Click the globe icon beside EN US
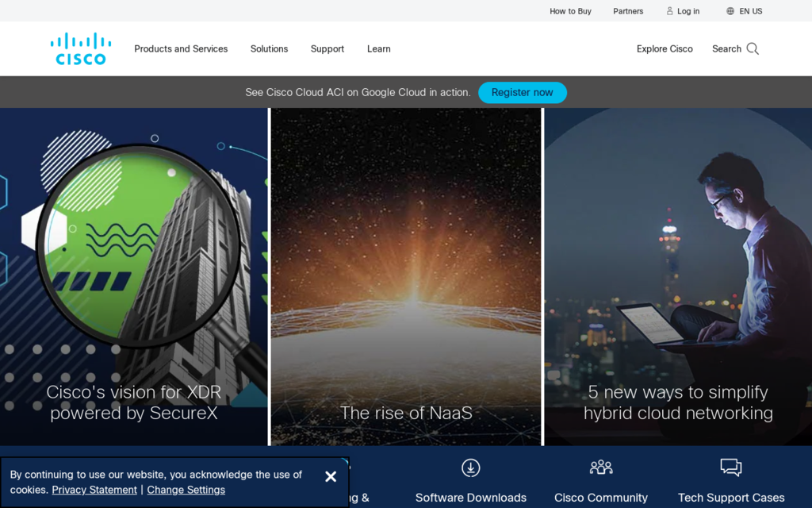Screen dimensions: 812x508 point(730,11)
